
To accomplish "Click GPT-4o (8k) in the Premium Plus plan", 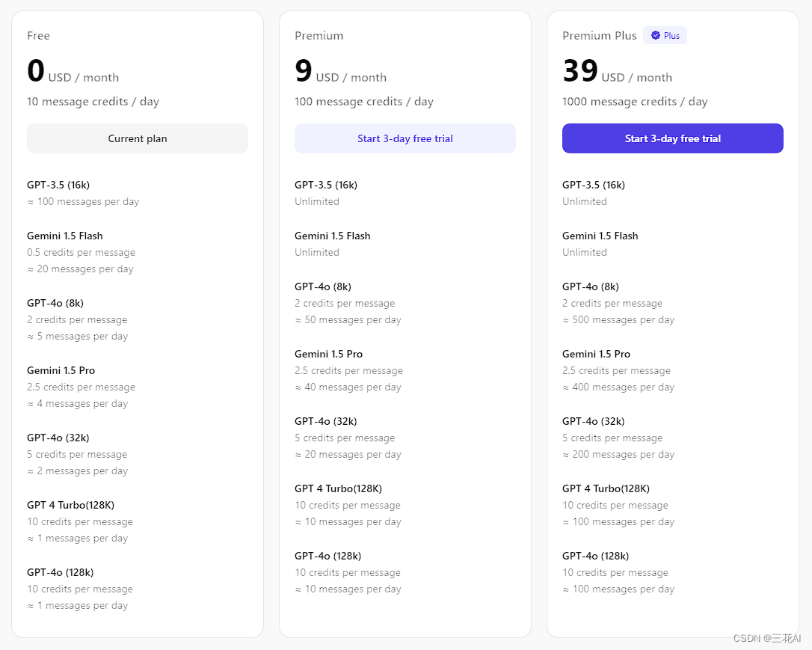I will pos(591,286).
